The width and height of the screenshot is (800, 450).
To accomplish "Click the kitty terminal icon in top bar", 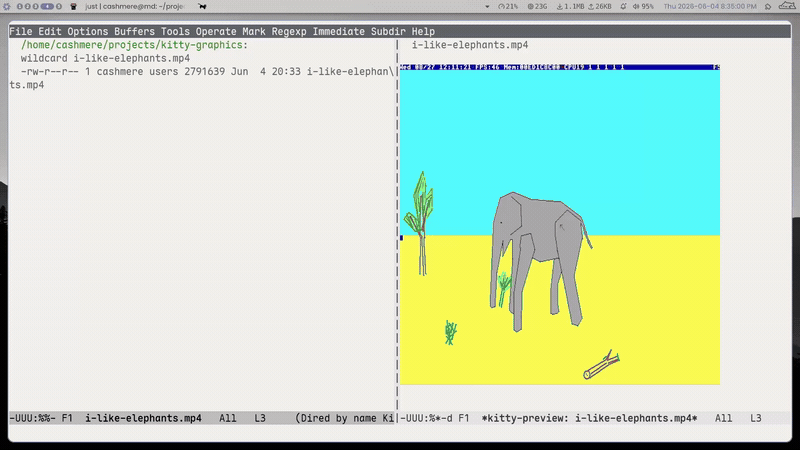I will point(73,7).
